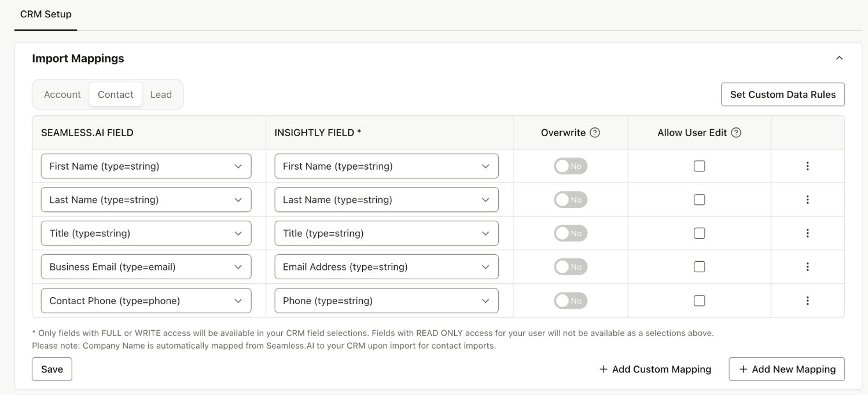Open Contact Phone (type=phone) dropdown

[146, 301]
